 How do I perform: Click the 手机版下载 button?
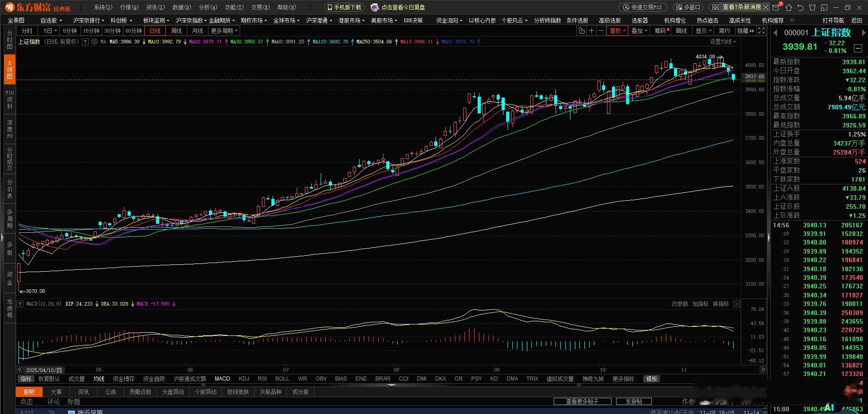tap(345, 7)
